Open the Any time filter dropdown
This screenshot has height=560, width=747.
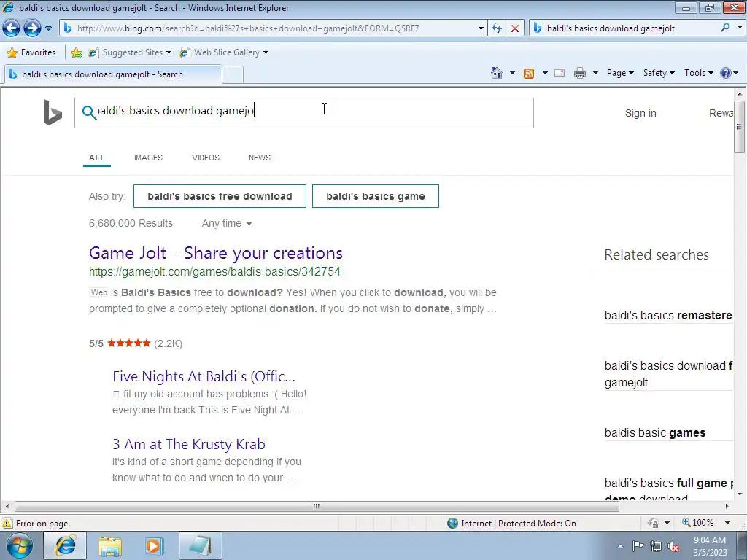tap(226, 223)
